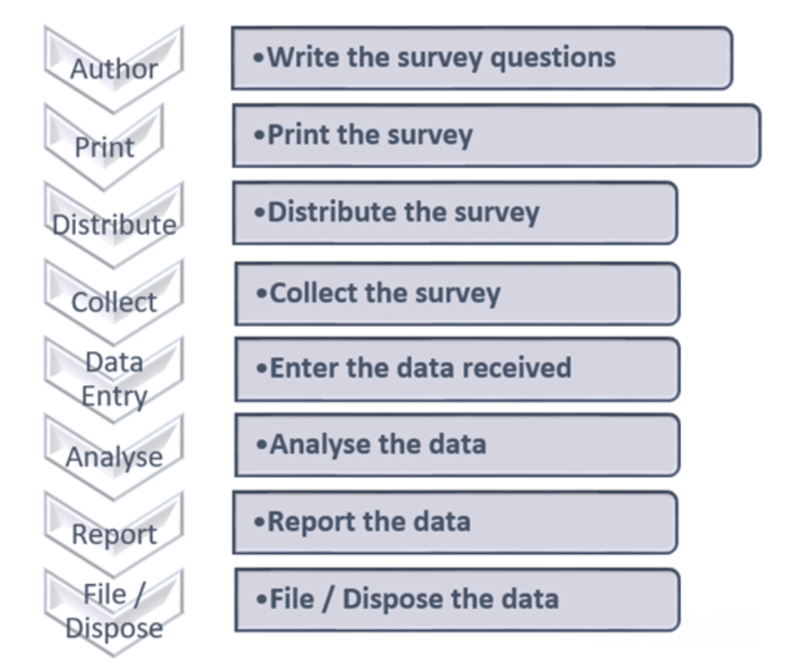Select the Collect chevron shape
811x672 pixels.
[114, 302]
